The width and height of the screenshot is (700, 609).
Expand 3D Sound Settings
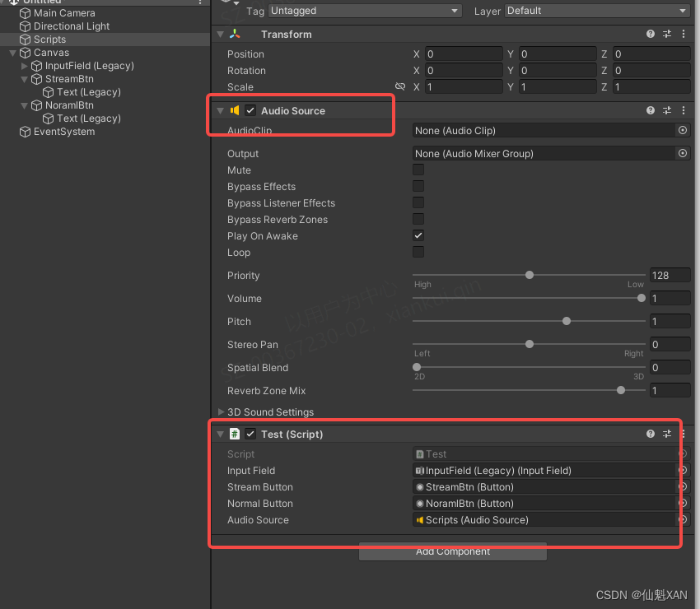coord(221,411)
